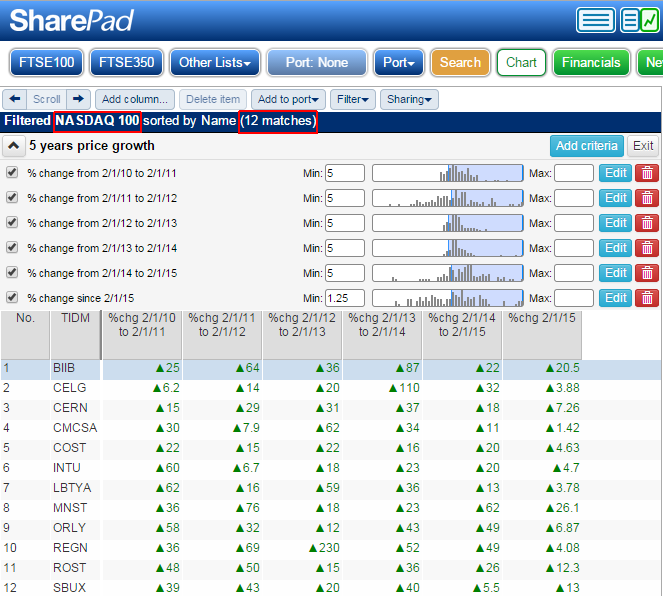
Task: Select the MNST row
Action: (332, 508)
